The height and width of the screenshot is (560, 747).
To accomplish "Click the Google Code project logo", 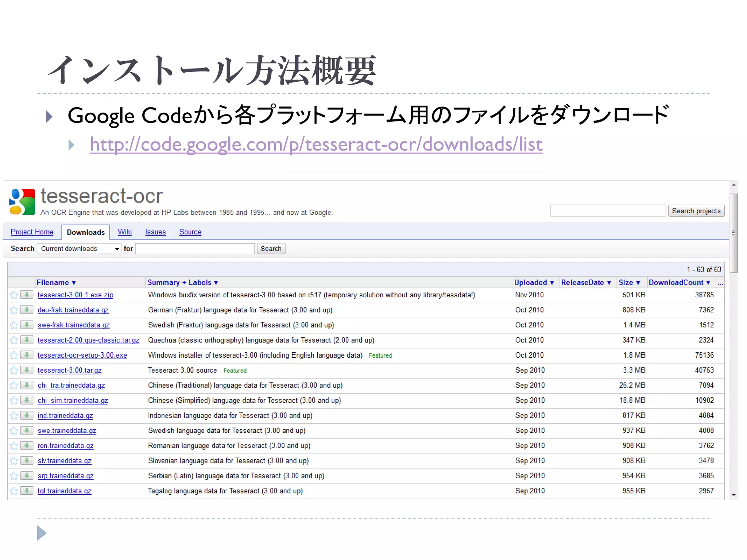I will (22, 202).
